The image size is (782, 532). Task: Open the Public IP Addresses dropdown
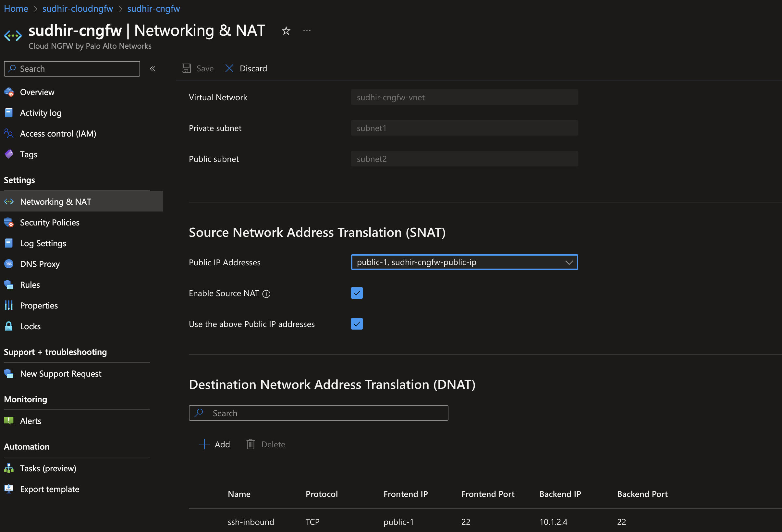569,262
